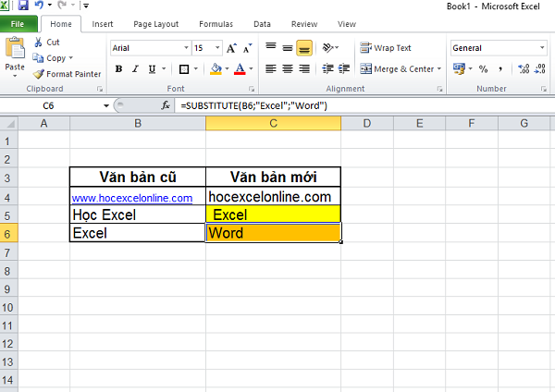Switch to the Home tab
The width and height of the screenshot is (555, 392).
(x=61, y=24)
